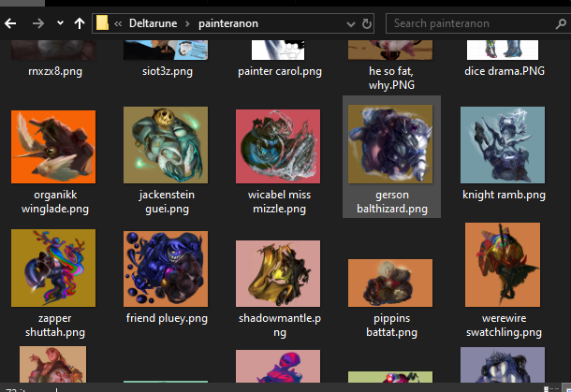Click the folder icon in the address bar

pyautogui.click(x=102, y=23)
